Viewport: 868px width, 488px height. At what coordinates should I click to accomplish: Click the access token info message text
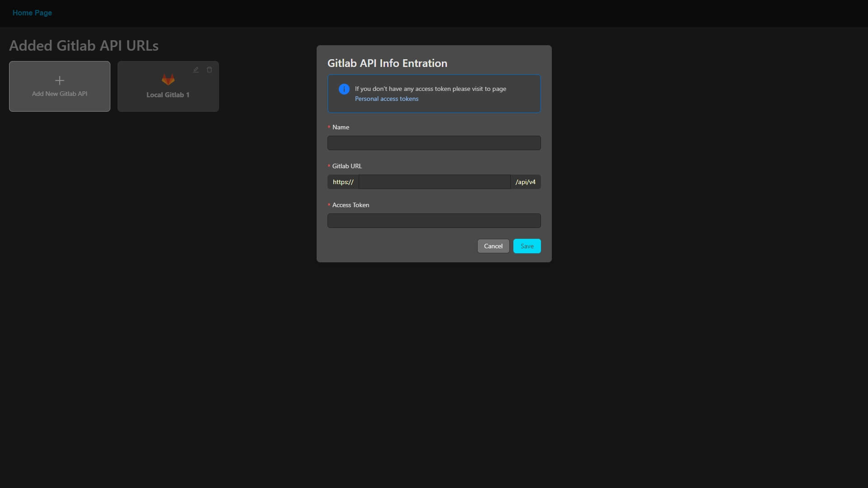(431, 89)
